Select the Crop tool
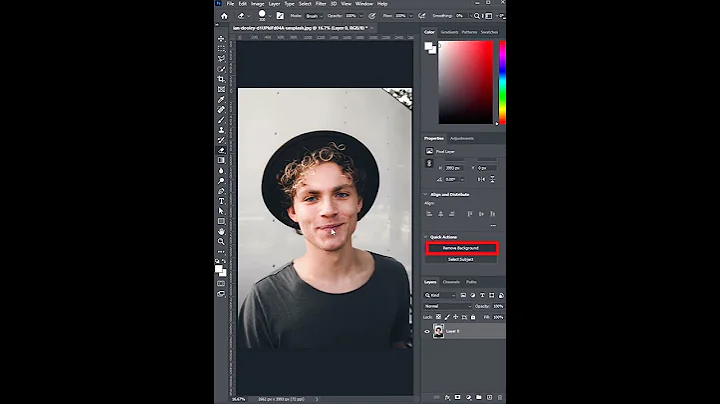 pyautogui.click(x=221, y=79)
